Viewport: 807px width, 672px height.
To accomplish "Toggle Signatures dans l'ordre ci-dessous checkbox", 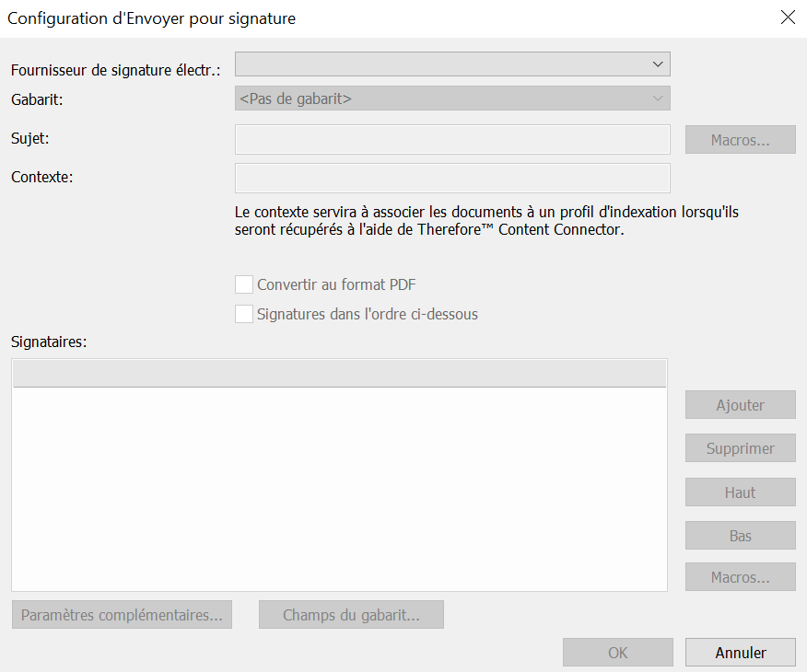I will coord(244,314).
